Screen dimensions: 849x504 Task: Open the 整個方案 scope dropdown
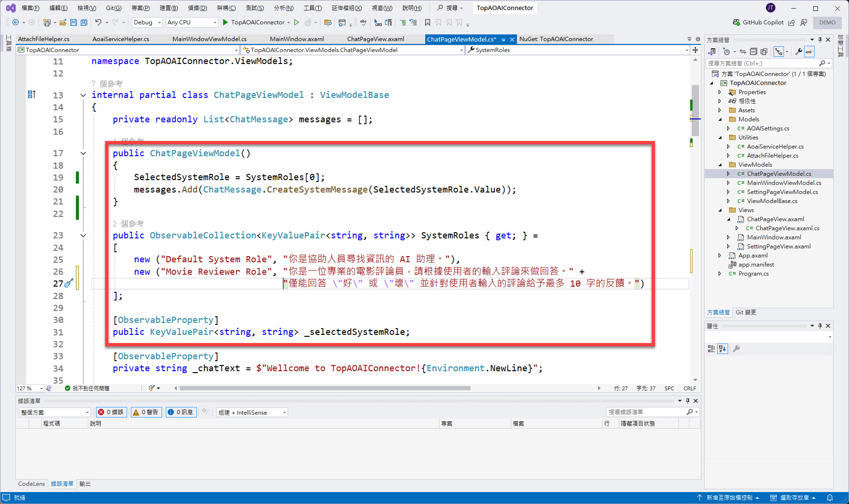pos(54,412)
